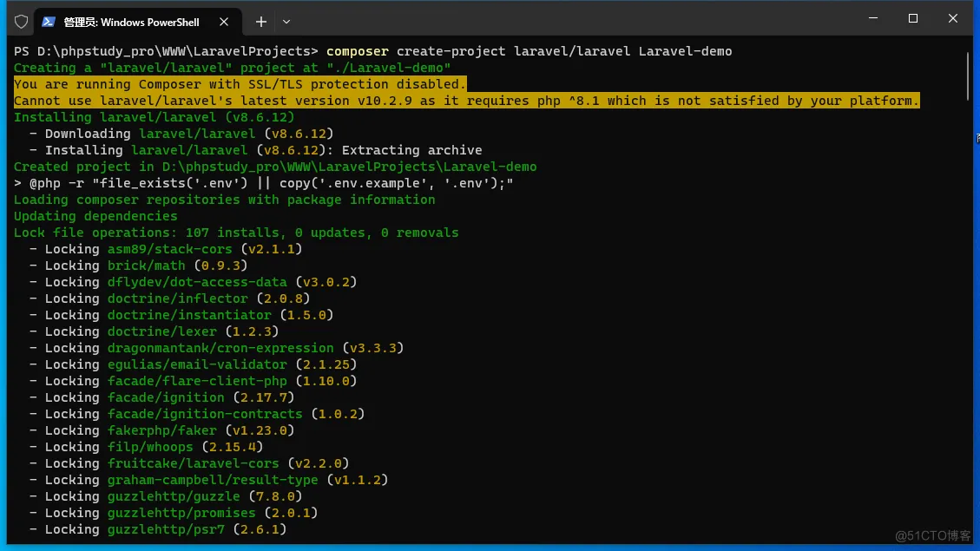Click the 'doctrine/inflector' package name
The height and width of the screenshot is (551, 980).
(177, 298)
